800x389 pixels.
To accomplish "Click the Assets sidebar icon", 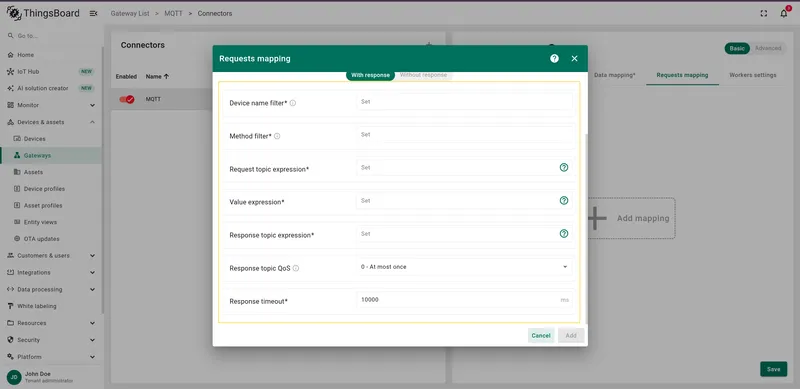I will 17,172.
